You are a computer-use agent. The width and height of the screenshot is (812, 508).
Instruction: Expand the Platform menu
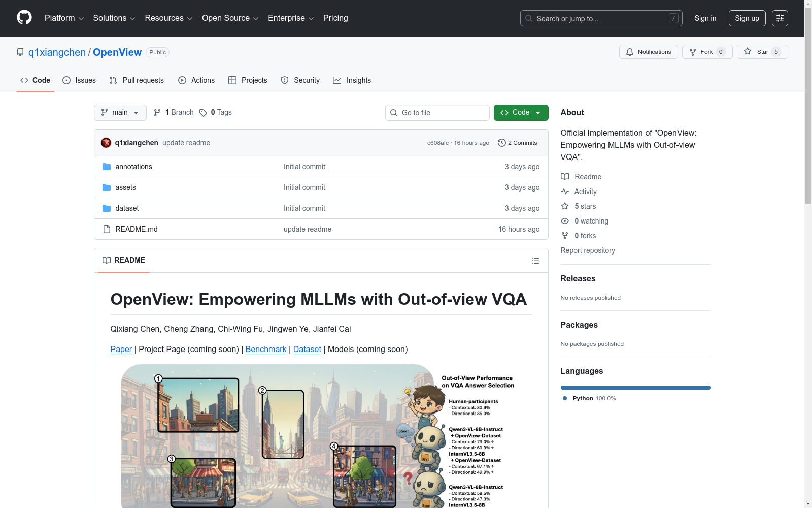tap(64, 18)
